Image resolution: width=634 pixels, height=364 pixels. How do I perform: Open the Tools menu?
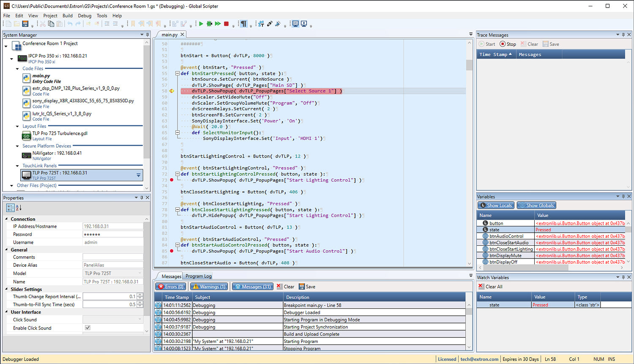[102, 16]
